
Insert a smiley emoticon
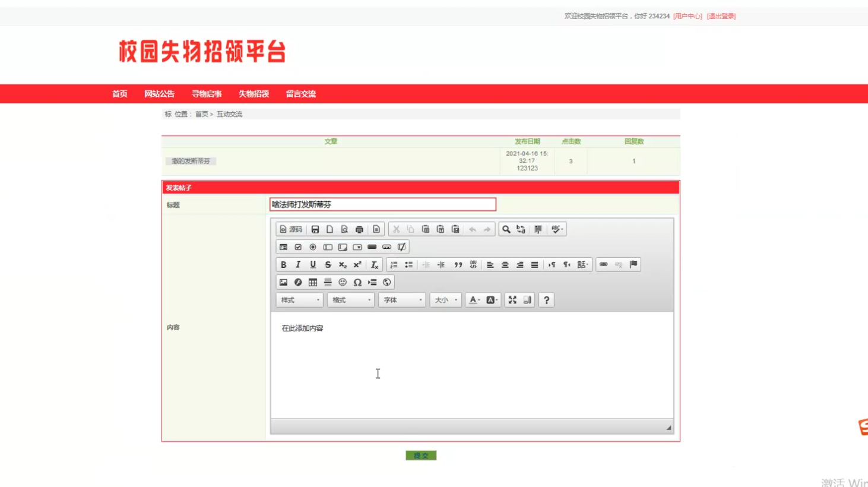point(343,283)
